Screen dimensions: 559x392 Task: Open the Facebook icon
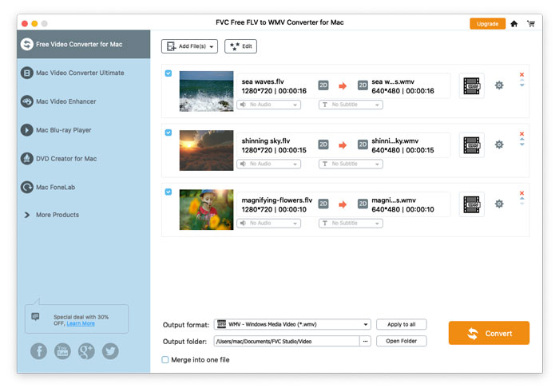pos(38,351)
